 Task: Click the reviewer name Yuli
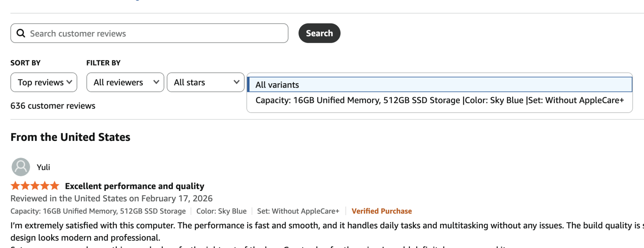pos(43,167)
